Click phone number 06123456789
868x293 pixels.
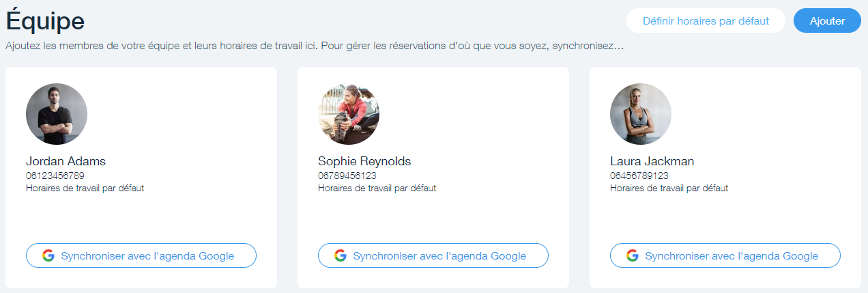[x=55, y=176]
